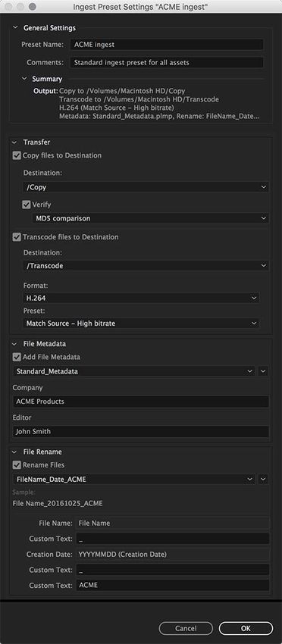The width and height of the screenshot is (282, 644).
Task: Open the MD5 comparison dropdown
Action: pos(151,218)
